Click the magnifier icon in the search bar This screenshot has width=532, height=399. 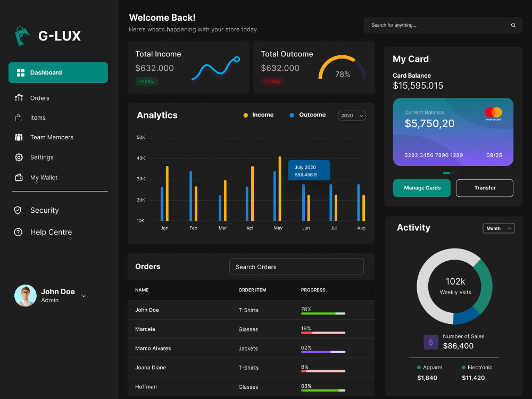[x=513, y=24]
